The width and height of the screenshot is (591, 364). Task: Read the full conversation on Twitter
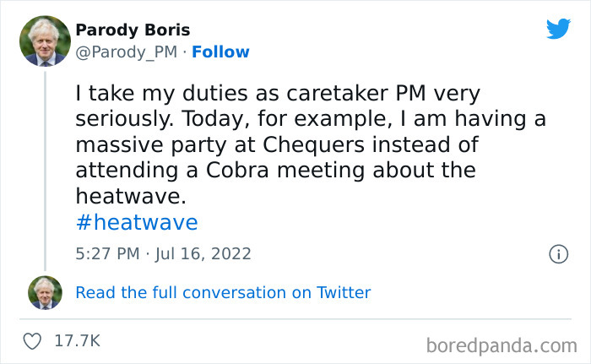point(223,292)
